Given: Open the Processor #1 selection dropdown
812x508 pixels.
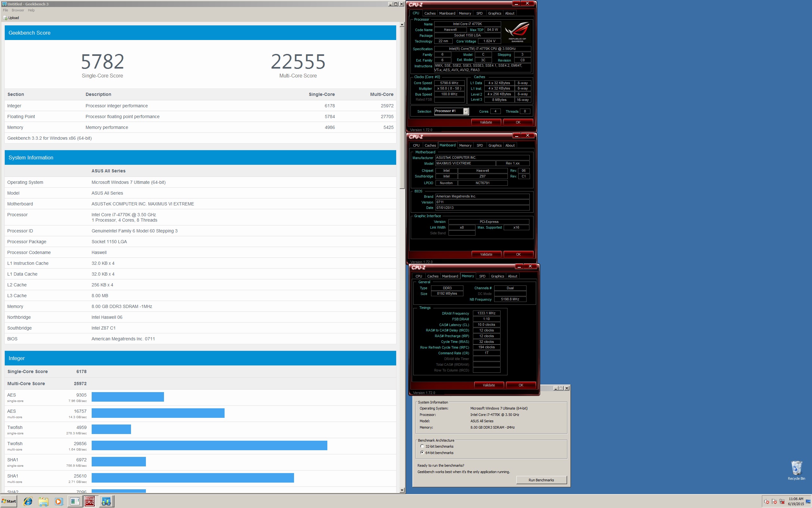Looking at the screenshot, I should tap(465, 111).
